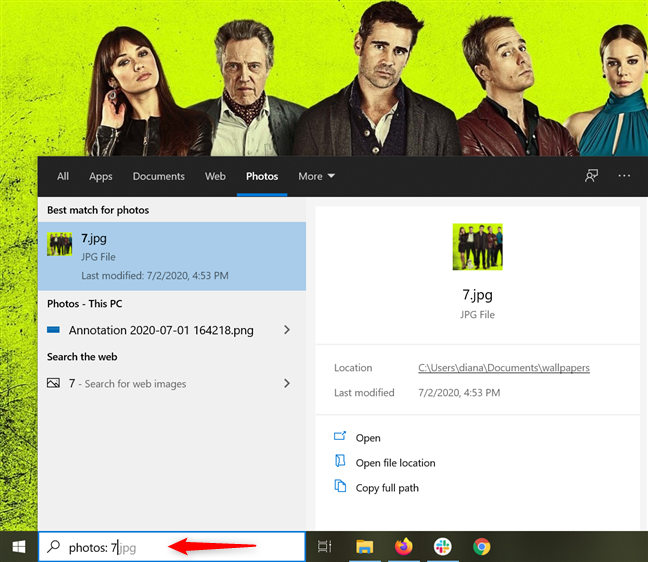This screenshot has height=562, width=648.
Task: Open the C:\Users\diana\Documents\wallpapers location link
Action: [504, 368]
